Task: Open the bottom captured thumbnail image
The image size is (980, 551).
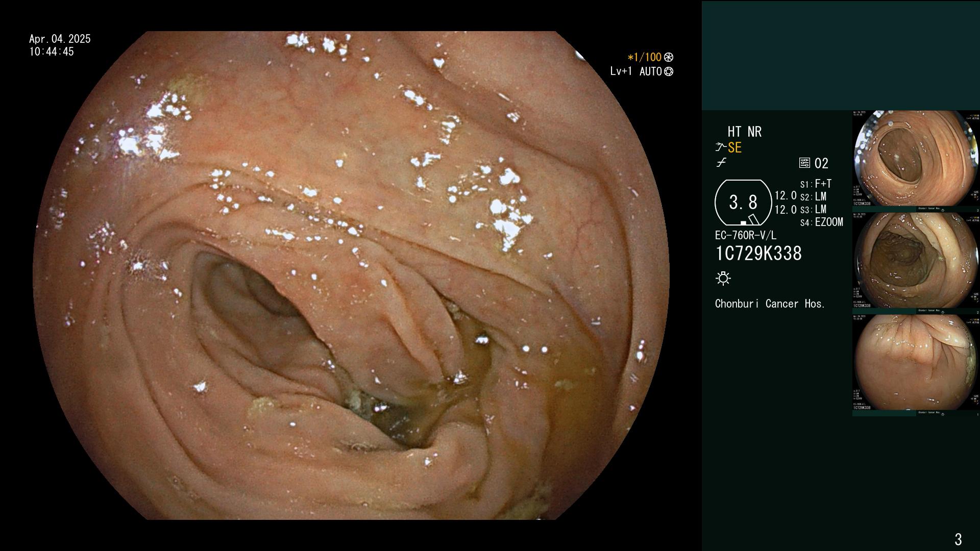Action: pyautogui.click(x=916, y=363)
